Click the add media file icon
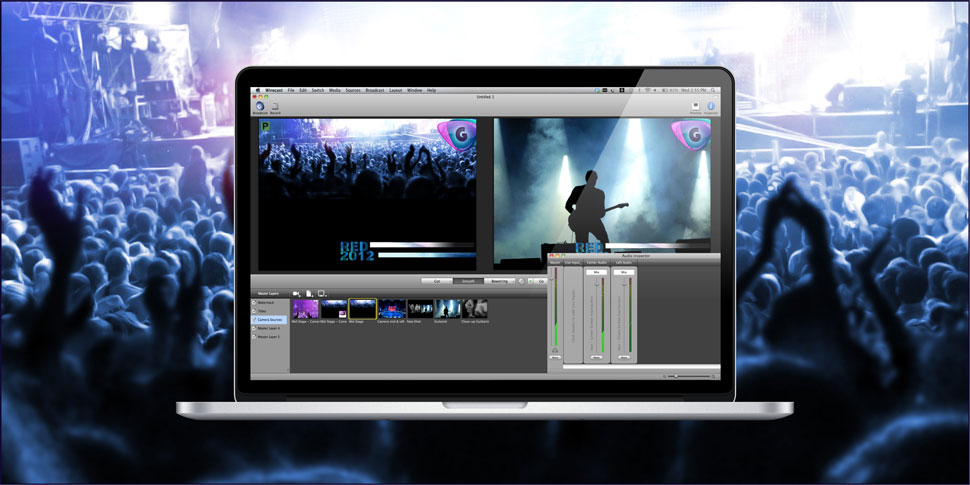This screenshot has height=485, width=970. coord(310,293)
